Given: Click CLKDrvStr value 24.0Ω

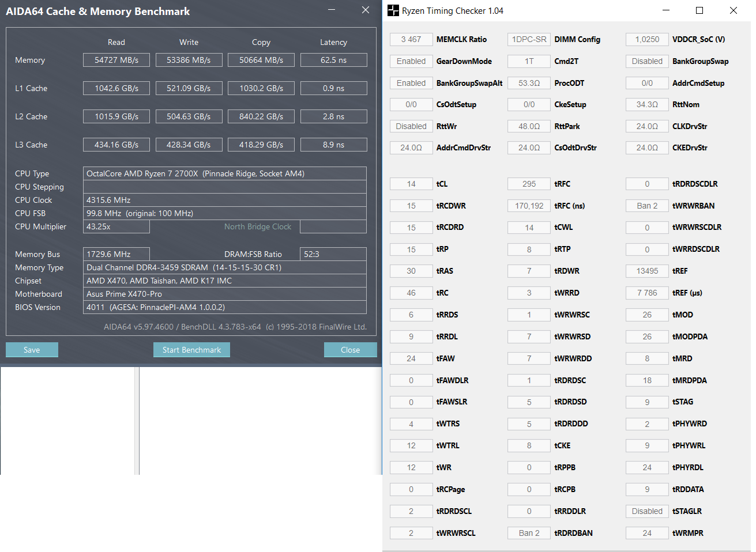Looking at the screenshot, I should click(x=647, y=126).
